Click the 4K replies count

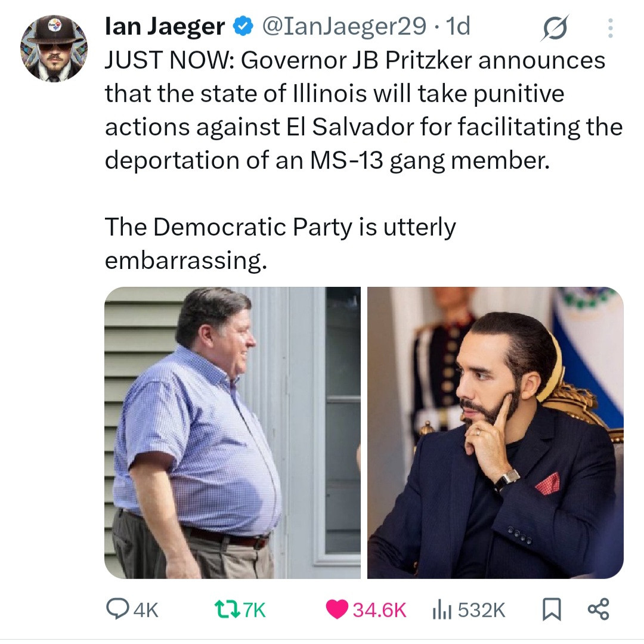[146, 610]
